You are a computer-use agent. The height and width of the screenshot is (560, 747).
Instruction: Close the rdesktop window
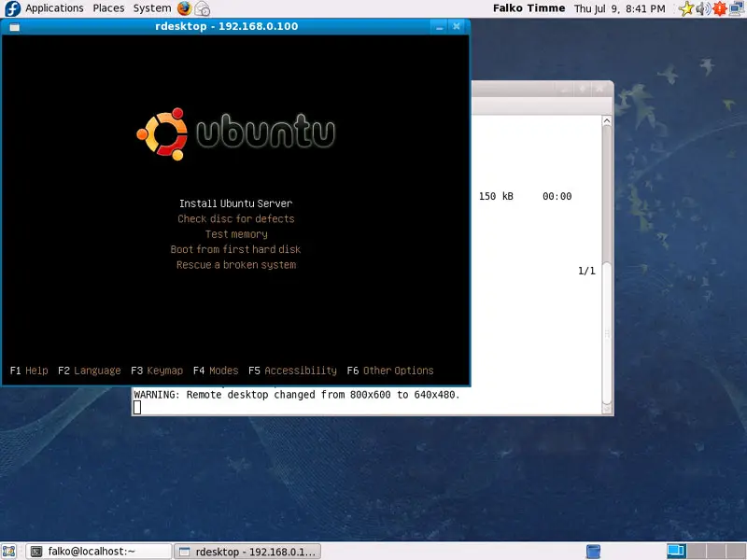(x=457, y=27)
